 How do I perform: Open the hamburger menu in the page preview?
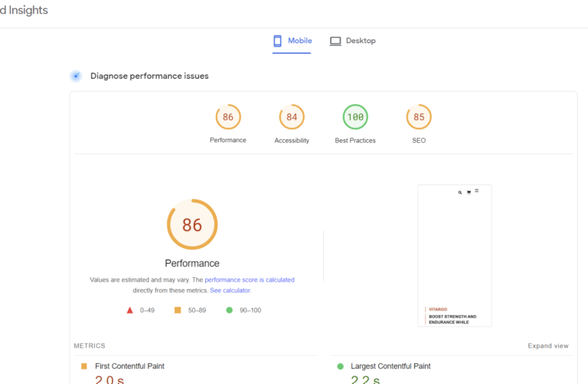pyautogui.click(x=477, y=190)
